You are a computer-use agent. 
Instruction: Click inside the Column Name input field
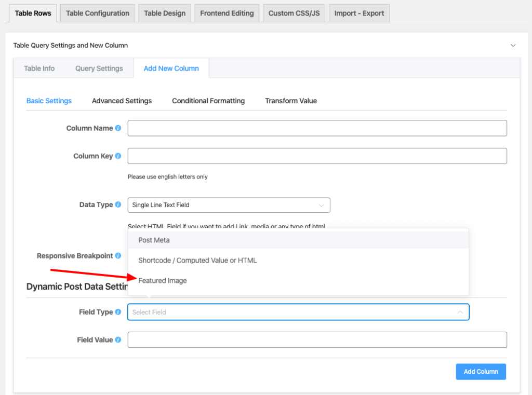point(317,128)
